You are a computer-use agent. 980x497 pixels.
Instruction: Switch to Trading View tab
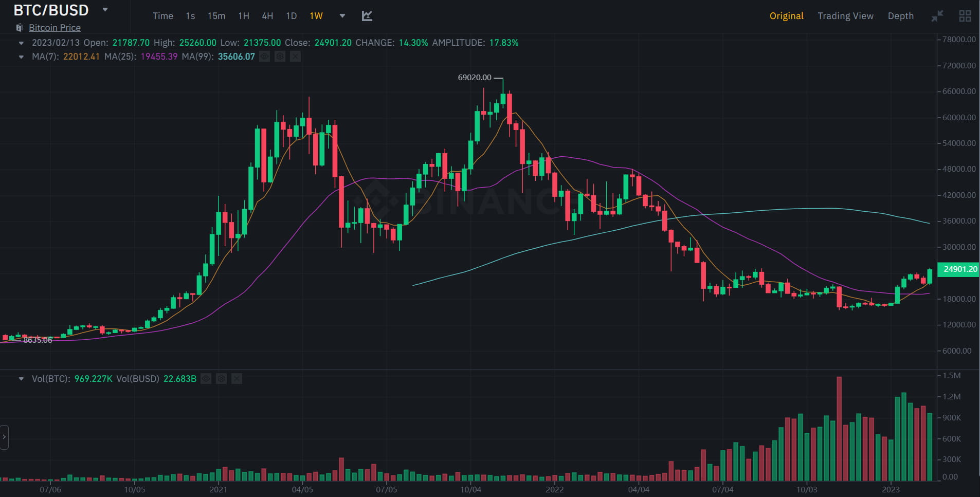tap(845, 16)
